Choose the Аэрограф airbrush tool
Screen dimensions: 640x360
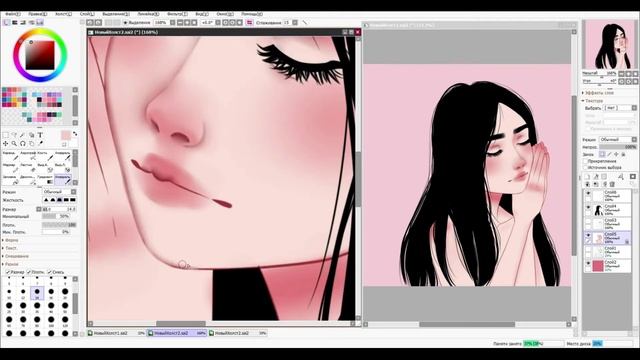(x=27, y=156)
